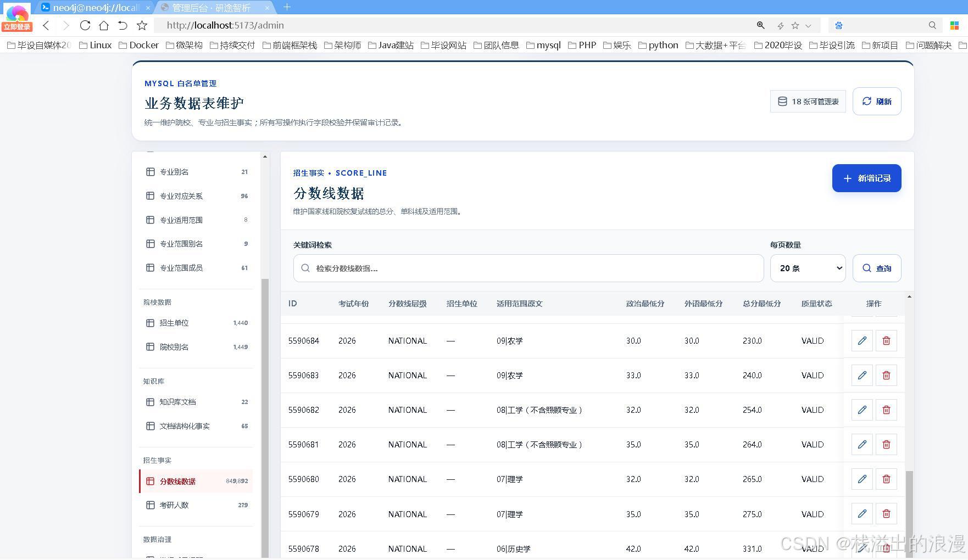This screenshot has width=968, height=560.
Task: Open the Linux bookmarks folder
Action: [x=96, y=45]
